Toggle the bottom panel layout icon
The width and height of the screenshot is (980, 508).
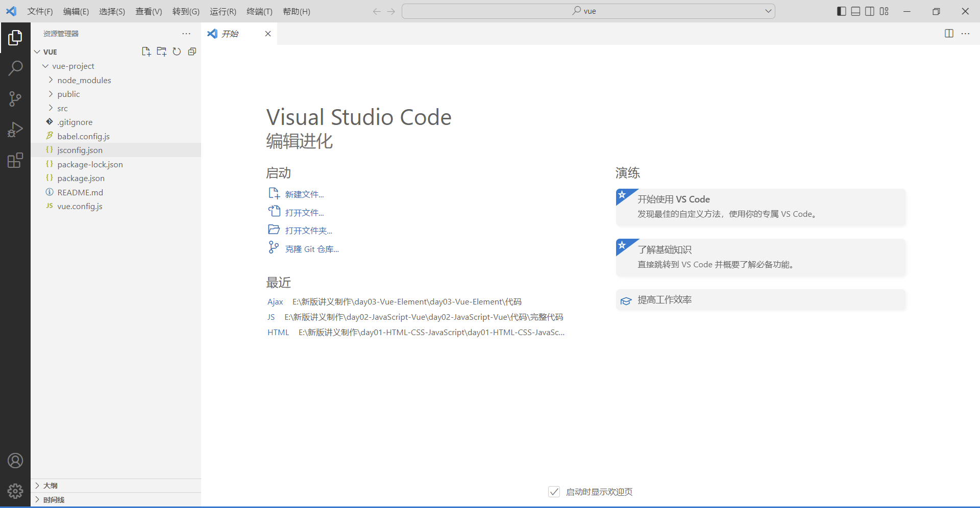856,11
